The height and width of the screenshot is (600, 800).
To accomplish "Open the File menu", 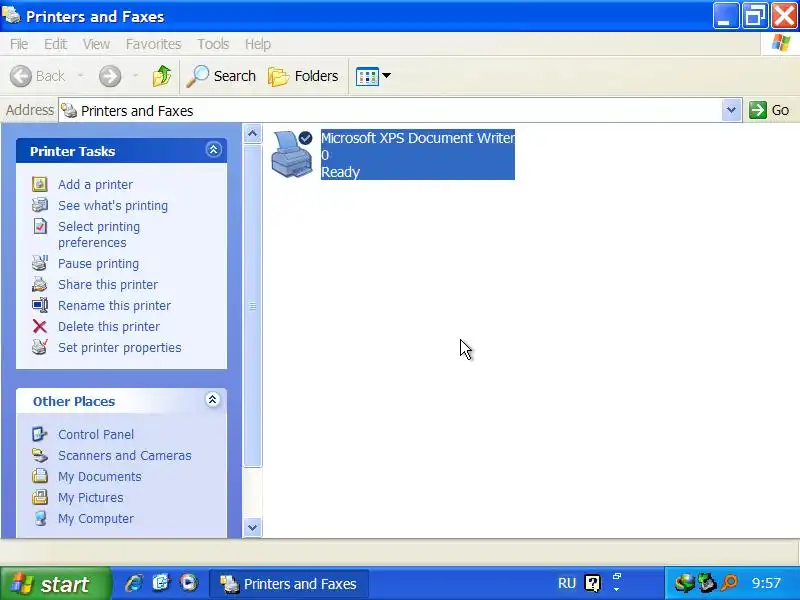I will point(19,44).
